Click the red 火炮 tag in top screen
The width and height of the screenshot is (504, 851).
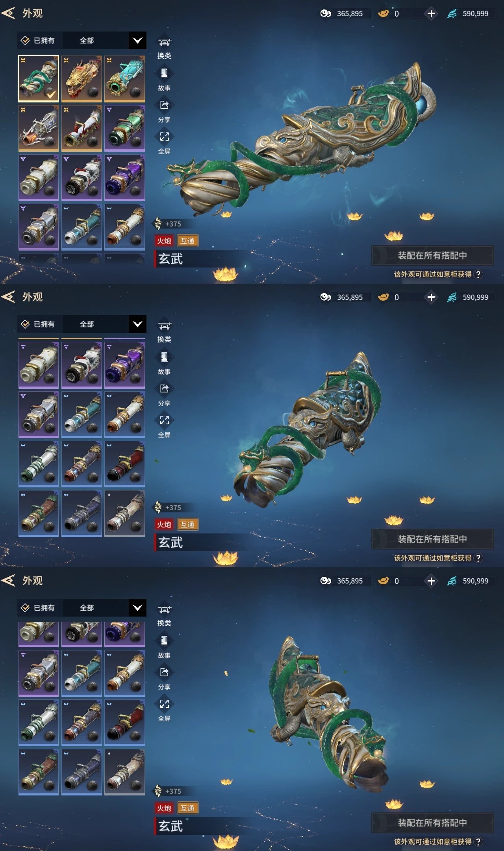pyautogui.click(x=164, y=241)
